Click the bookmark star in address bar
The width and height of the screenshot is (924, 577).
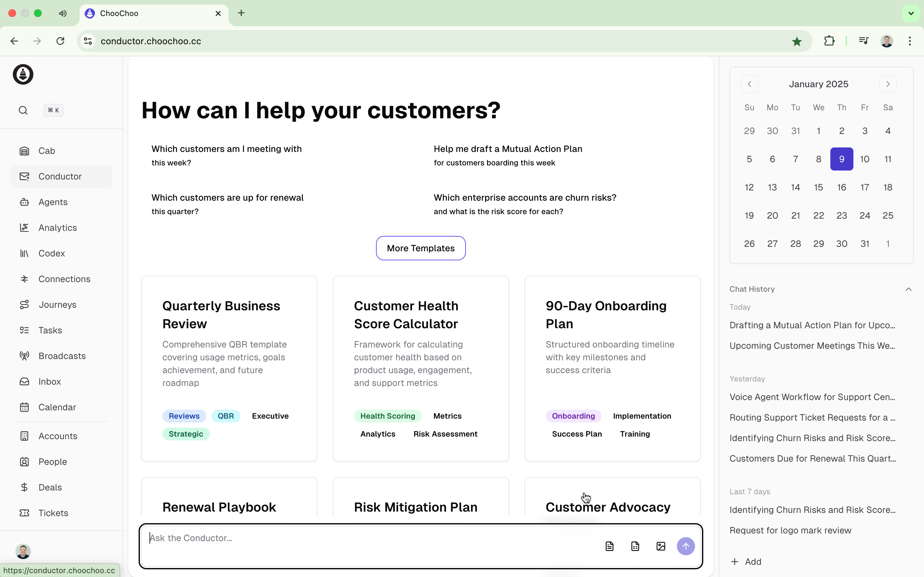(x=797, y=41)
